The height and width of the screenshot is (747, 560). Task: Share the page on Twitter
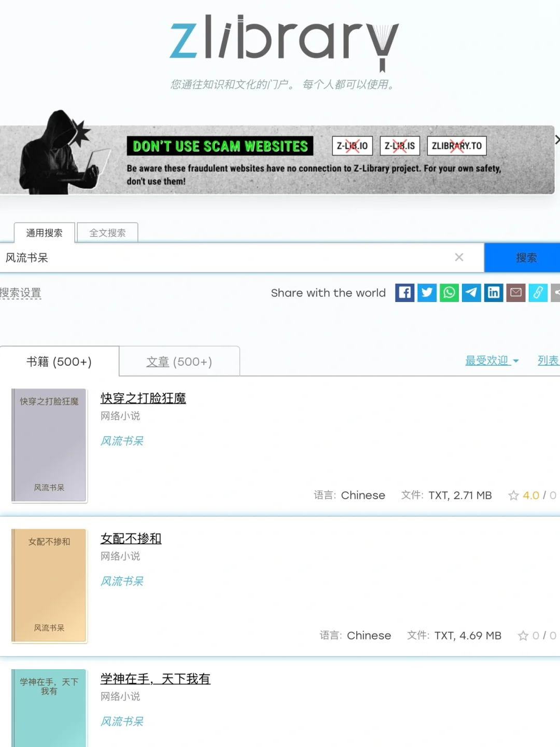coord(427,293)
